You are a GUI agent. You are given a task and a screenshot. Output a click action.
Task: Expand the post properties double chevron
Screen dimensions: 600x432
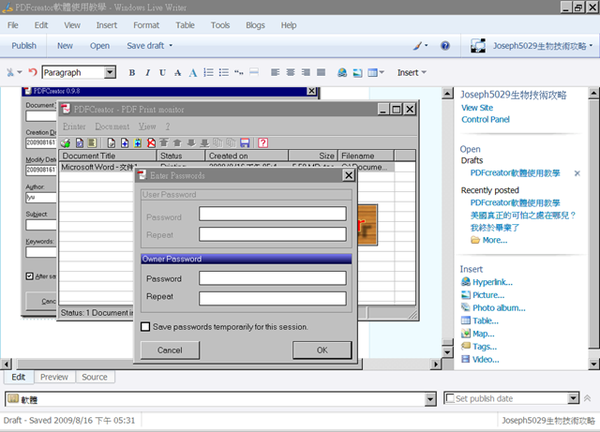587,398
